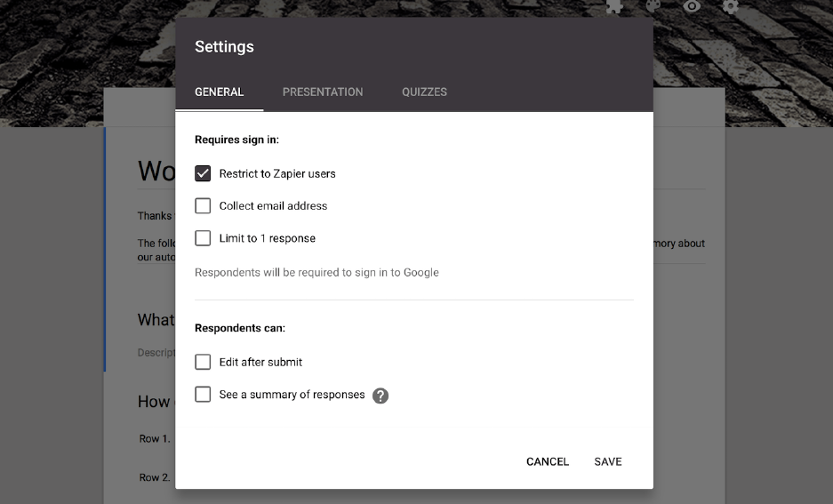
Task: Enable Collect email address checkbox
Action: tap(203, 206)
